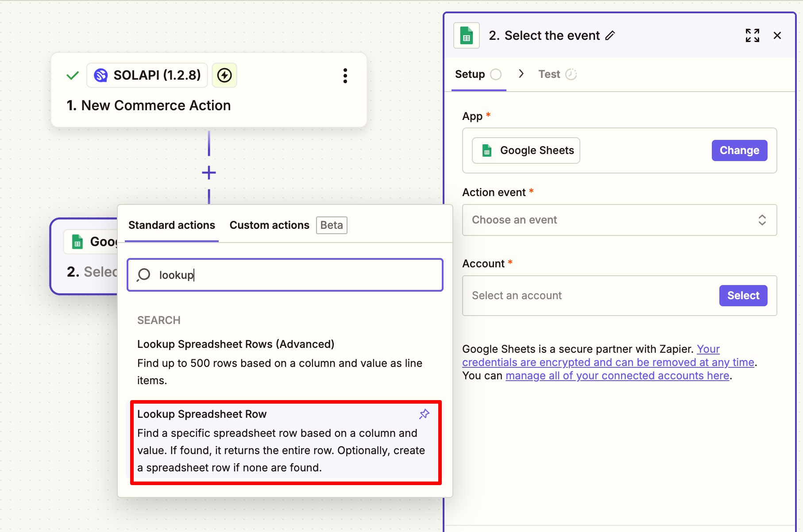Click the Action event label
This screenshot has height=532, width=803.
click(494, 193)
